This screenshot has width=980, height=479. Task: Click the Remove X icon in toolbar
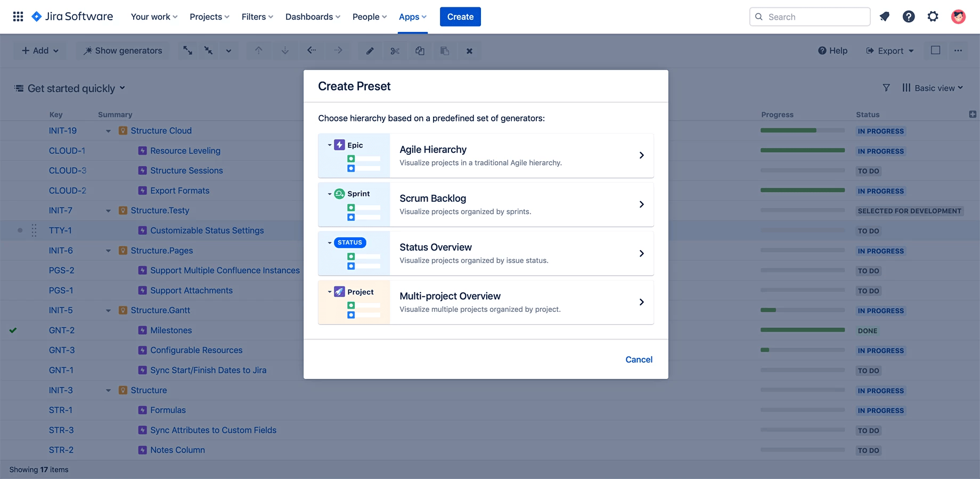point(469,51)
